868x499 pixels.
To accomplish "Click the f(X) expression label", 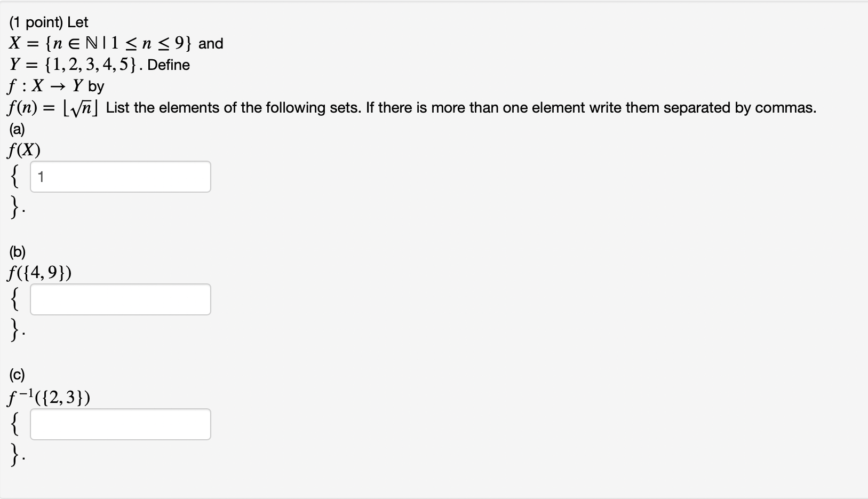I will click(x=23, y=149).
